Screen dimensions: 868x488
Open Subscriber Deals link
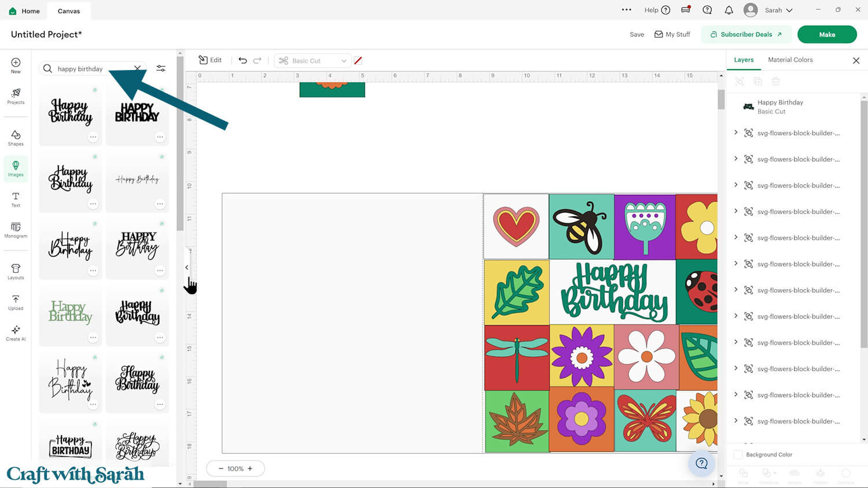[x=746, y=35]
